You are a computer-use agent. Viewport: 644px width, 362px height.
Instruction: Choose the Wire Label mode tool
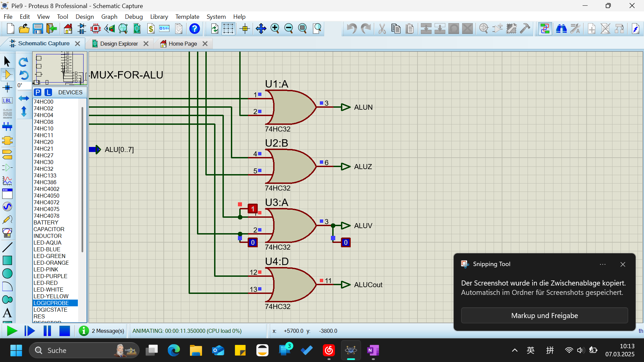point(7,101)
